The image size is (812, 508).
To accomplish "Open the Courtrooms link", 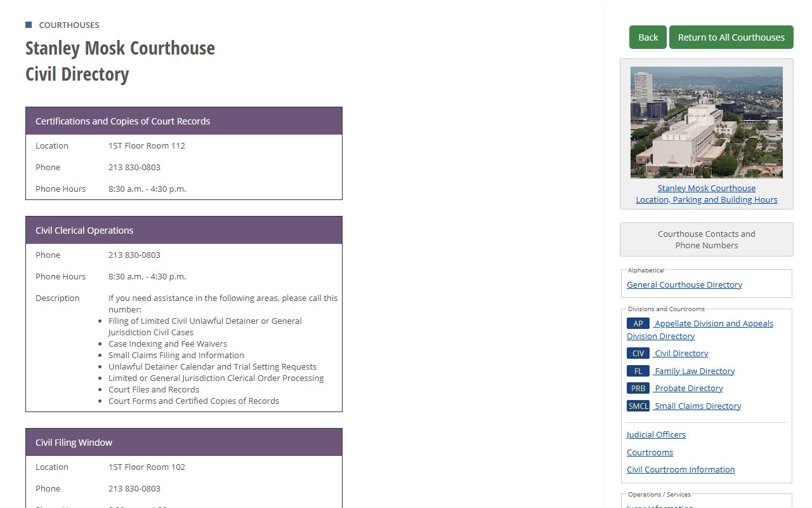I will (650, 452).
